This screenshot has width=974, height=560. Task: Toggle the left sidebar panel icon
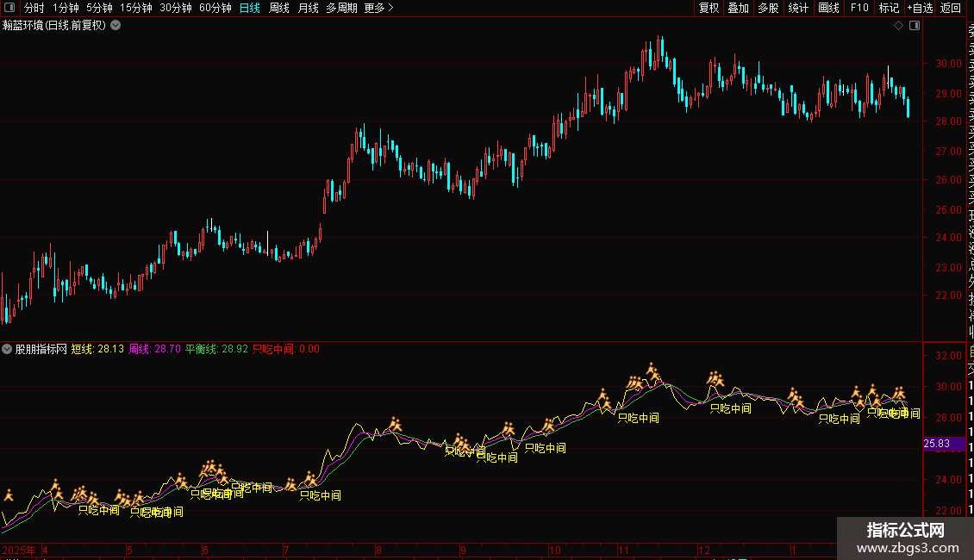9,8
